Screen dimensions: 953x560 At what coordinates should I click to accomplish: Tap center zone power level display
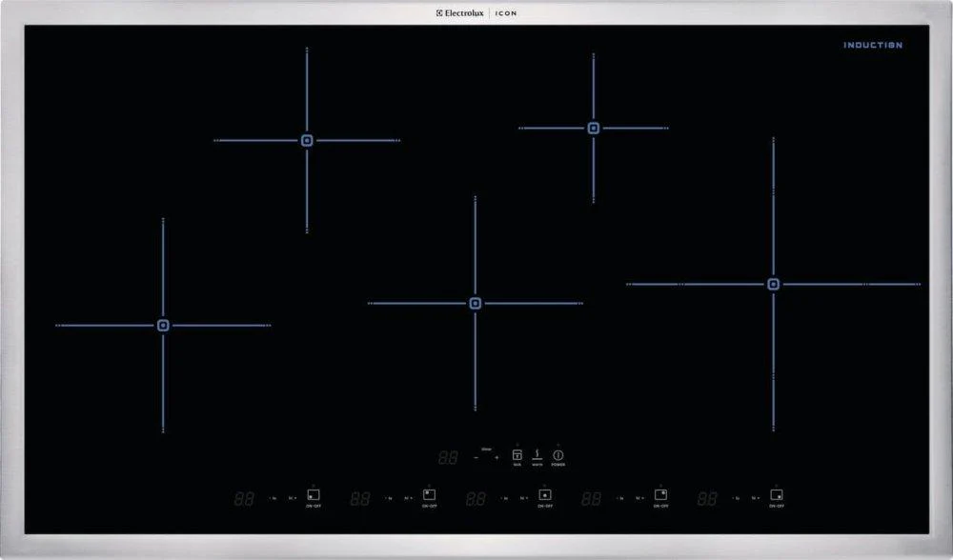[x=476, y=499]
